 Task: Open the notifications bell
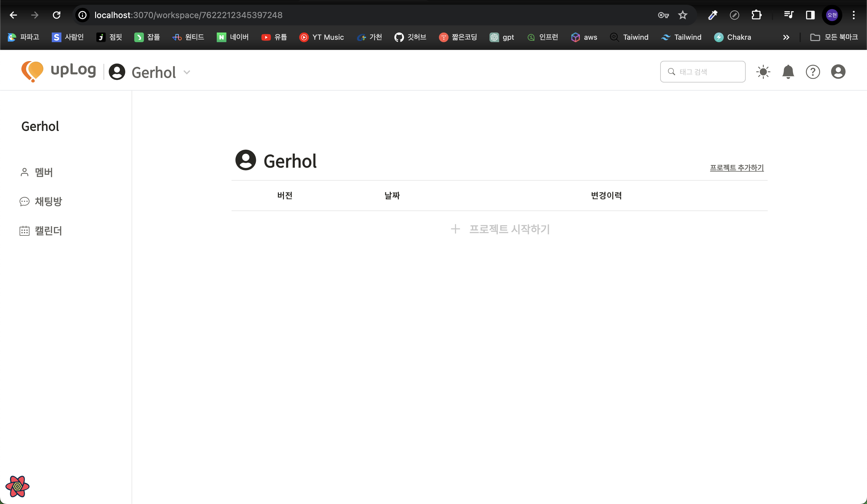788,72
